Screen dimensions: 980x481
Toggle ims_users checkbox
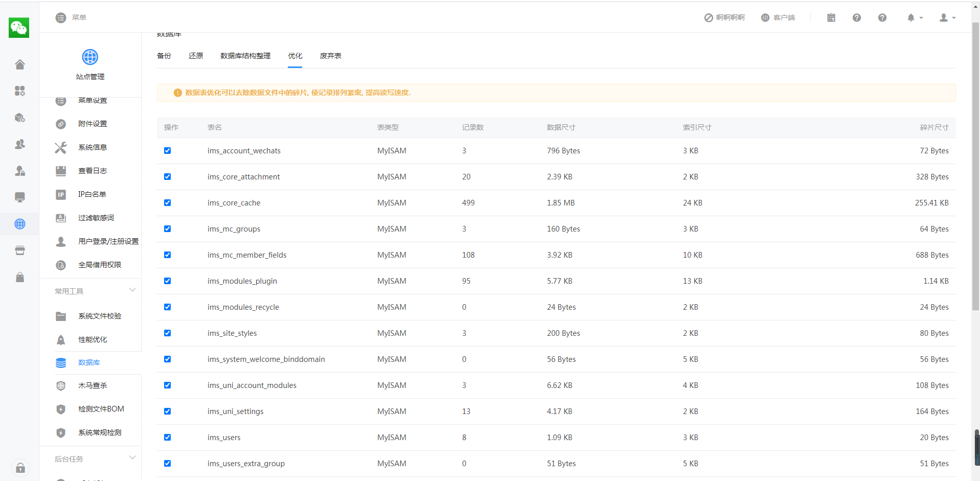[167, 438]
